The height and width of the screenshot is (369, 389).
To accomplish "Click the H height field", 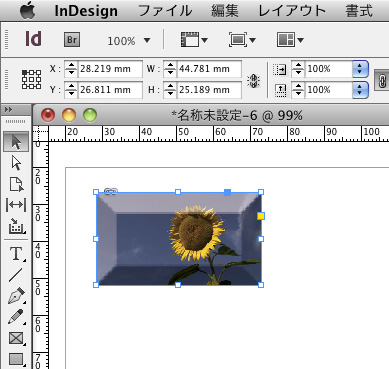I will (209, 90).
